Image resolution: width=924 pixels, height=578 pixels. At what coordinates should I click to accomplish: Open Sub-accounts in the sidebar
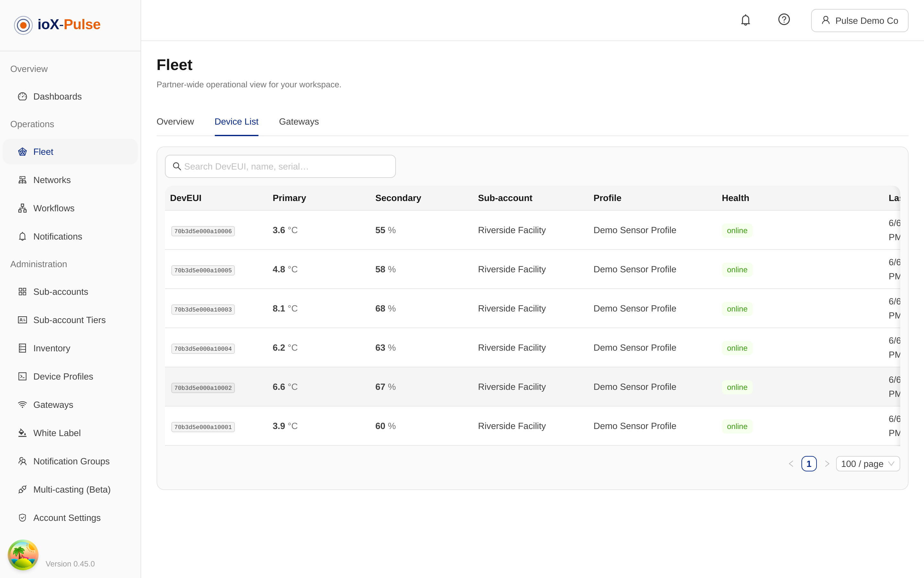point(70,292)
